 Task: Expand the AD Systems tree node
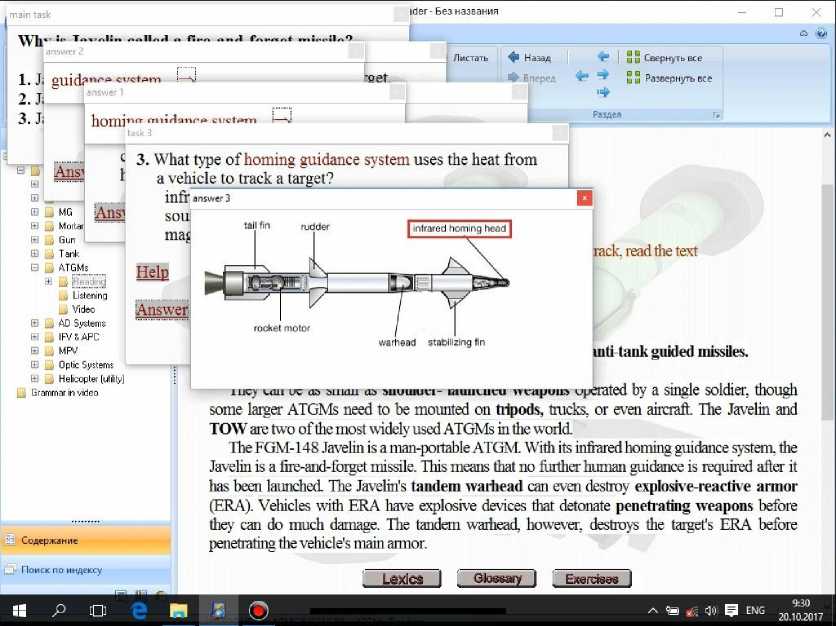click(35, 323)
